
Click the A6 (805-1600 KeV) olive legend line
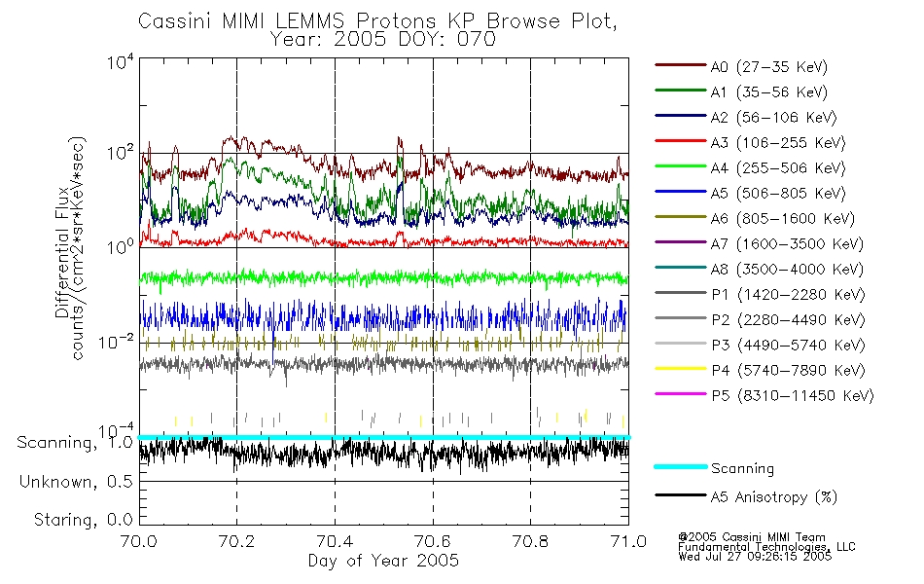coord(681,217)
